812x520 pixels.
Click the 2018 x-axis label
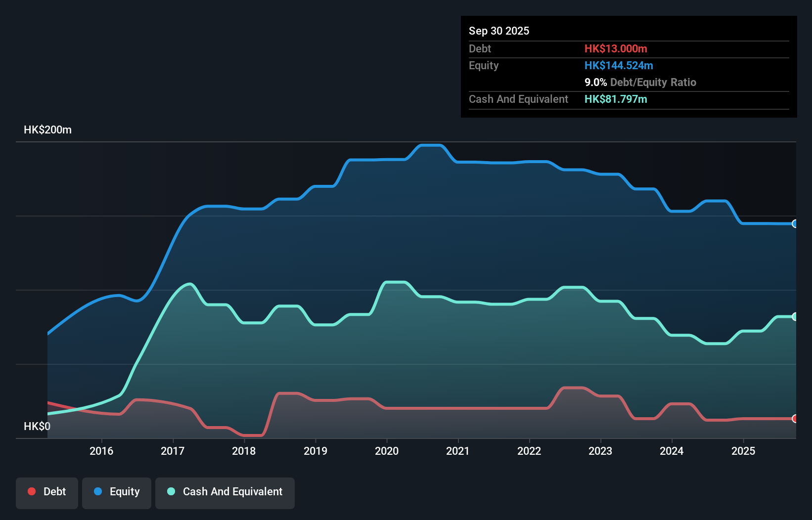click(244, 451)
